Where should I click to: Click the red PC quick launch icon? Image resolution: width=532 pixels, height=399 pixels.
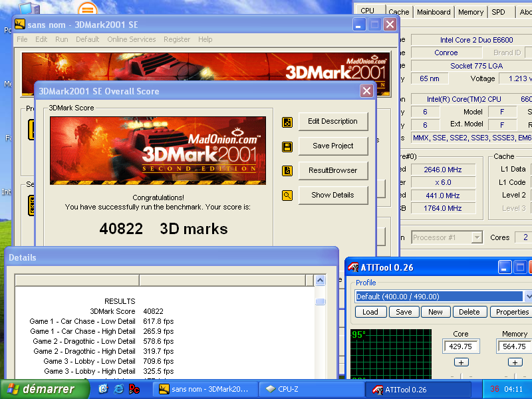coord(134,389)
